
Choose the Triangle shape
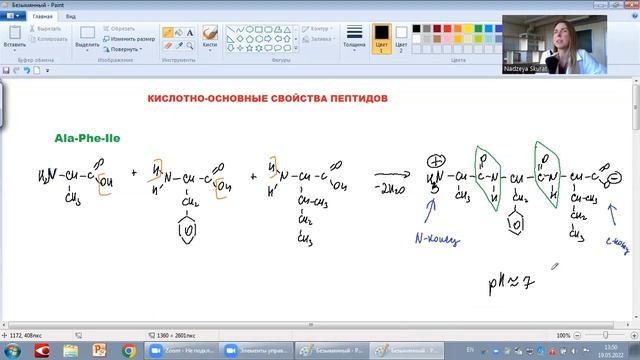pyautogui.click(x=287, y=30)
